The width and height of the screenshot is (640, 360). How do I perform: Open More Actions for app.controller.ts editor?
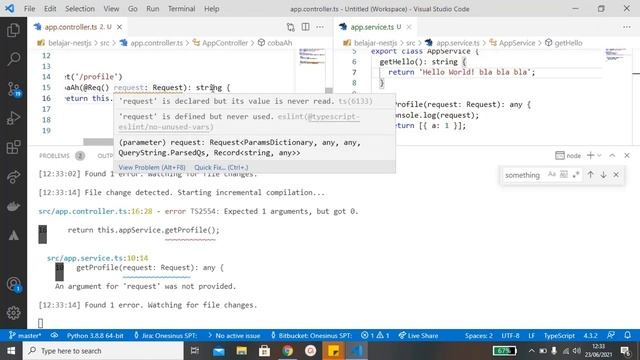tap(320, 27)
